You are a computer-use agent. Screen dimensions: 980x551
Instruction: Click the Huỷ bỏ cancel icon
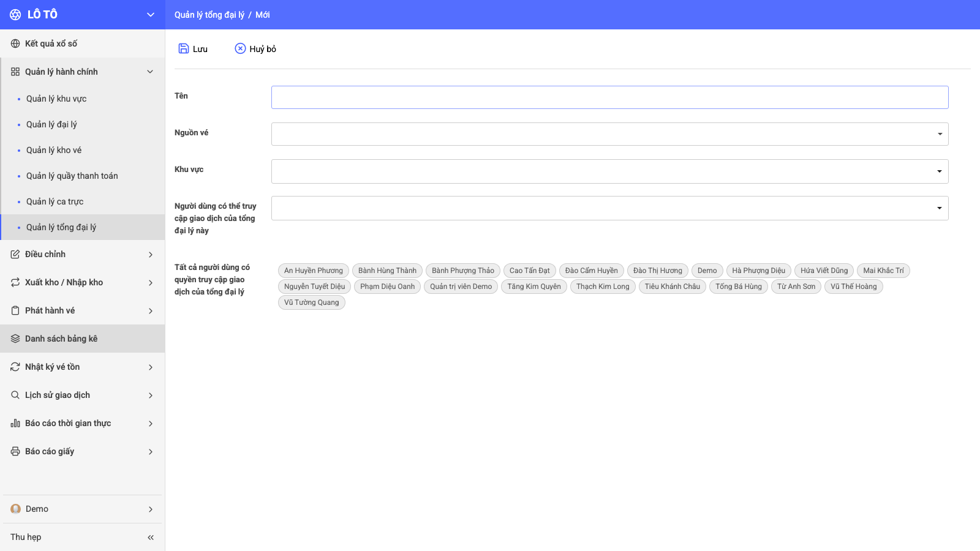[240, 48]
